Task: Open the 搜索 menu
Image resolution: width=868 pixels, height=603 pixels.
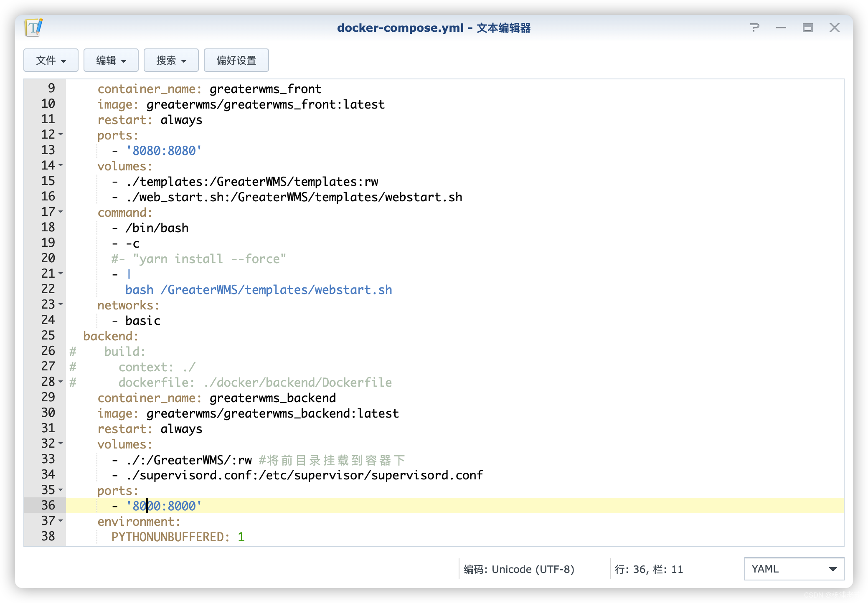Action: pyautogui.click(x=171, y=60)
